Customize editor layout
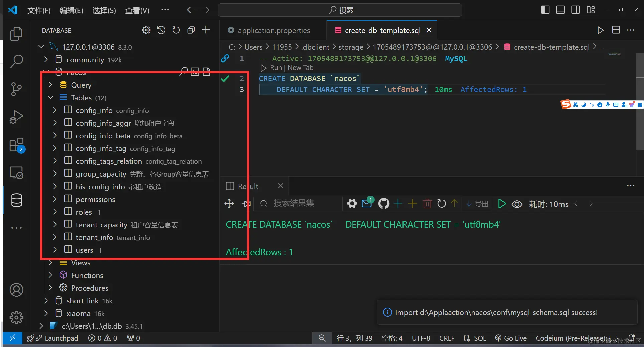The width and height of the screenshot is (644, 347). (x=591, y=10)
